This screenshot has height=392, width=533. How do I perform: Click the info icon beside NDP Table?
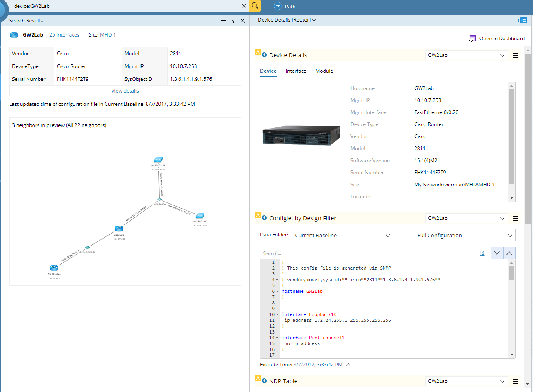[x=264, y=381]
